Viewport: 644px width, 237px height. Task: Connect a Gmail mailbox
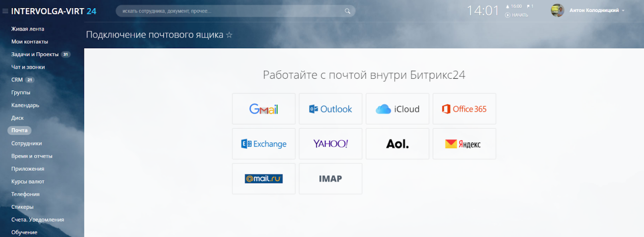click(264, 109)
